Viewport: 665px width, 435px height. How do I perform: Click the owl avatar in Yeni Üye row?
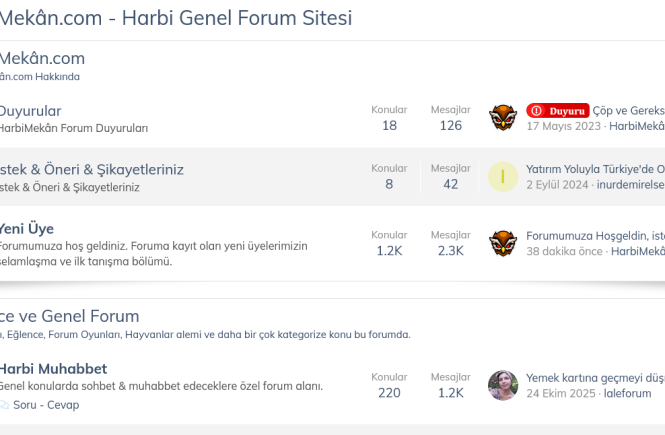pos(503,243)
